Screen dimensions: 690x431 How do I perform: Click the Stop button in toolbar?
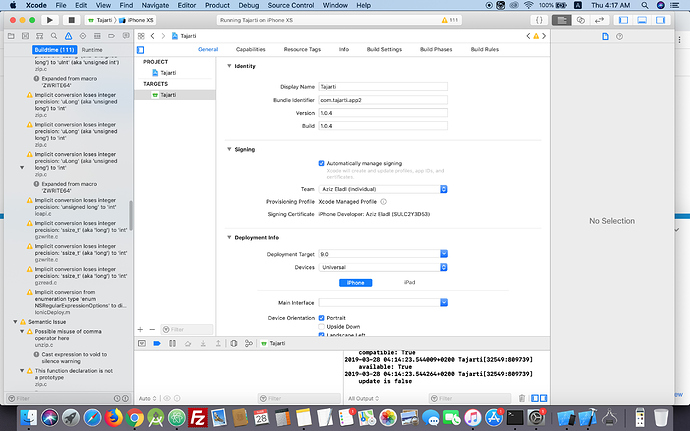point(71,20)
